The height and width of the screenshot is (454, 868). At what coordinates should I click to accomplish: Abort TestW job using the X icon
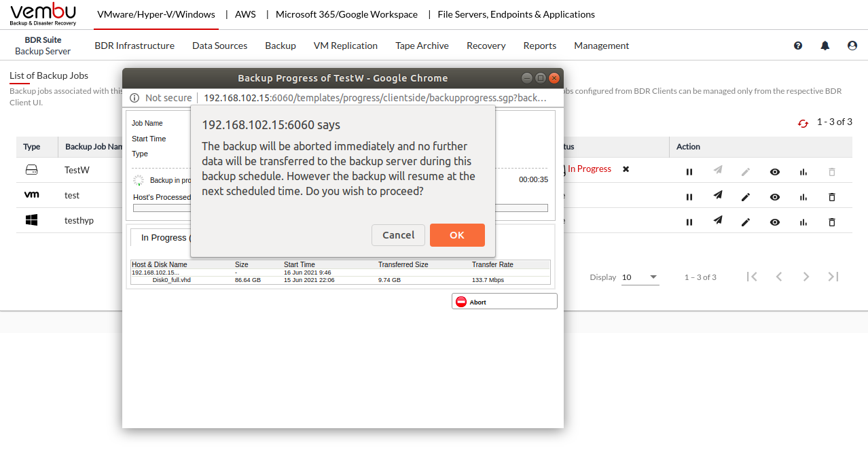626,169
